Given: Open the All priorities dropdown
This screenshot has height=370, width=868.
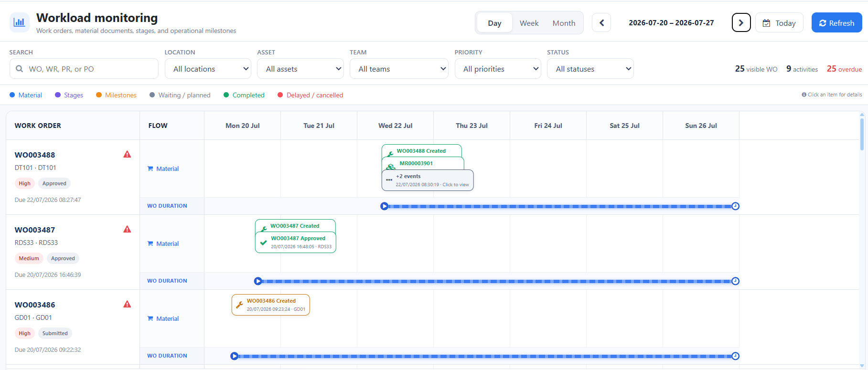Looking at the screenshot, I should tap(498, 69).
